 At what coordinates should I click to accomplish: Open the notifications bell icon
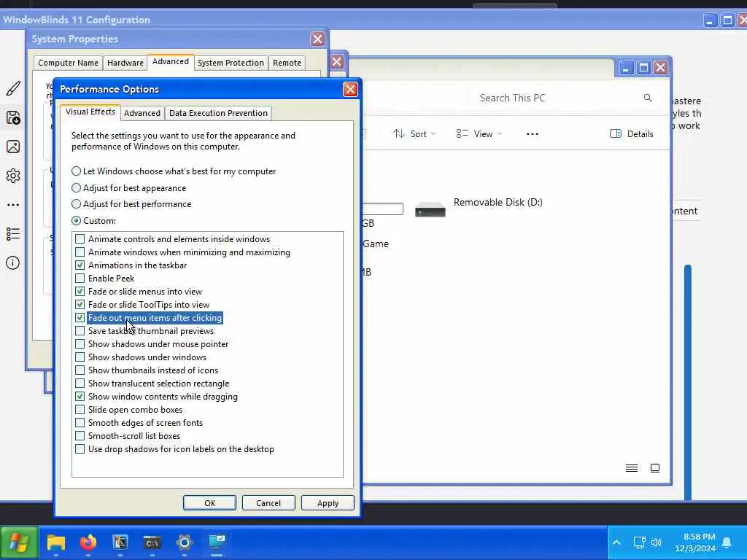[727, 542]
